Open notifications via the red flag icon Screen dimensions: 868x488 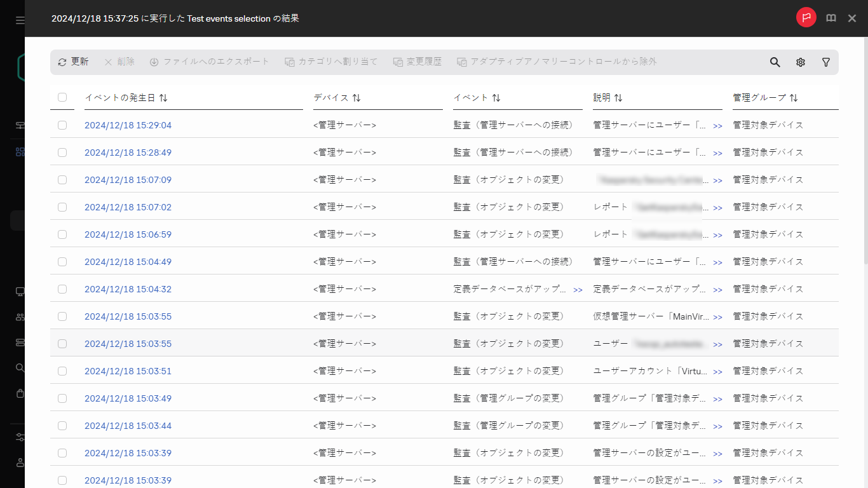click(x=806, y=17)
